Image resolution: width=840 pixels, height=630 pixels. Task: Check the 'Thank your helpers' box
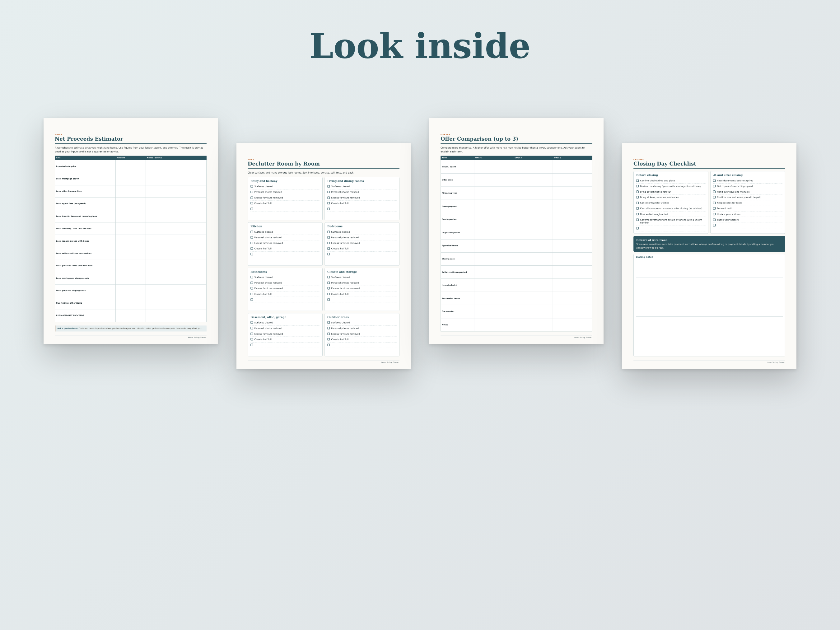click(714, 220)
